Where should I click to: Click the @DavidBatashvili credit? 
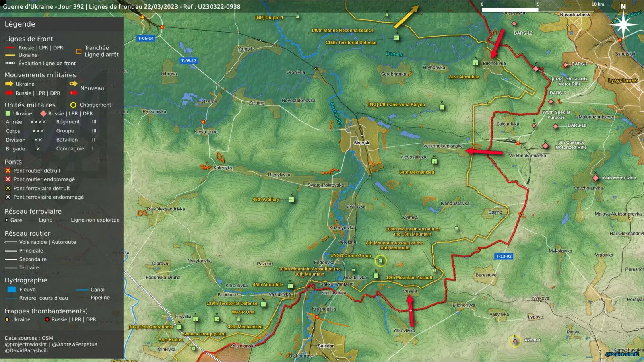click(x=26, y=350)
